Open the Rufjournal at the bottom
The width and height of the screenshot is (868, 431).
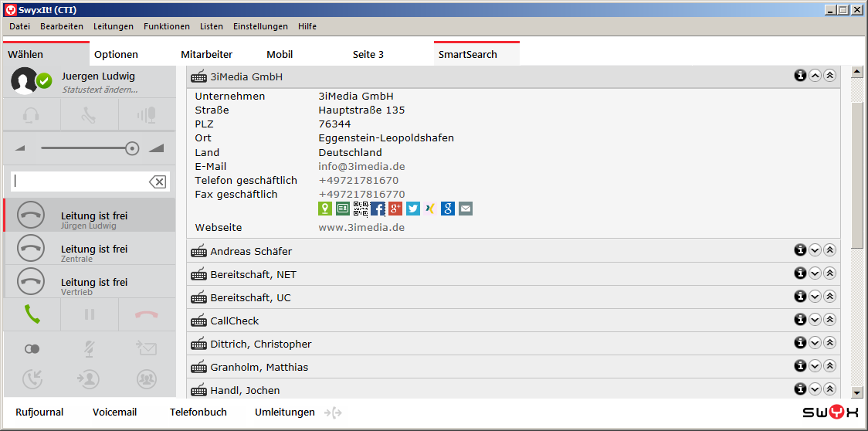(39, 412)
